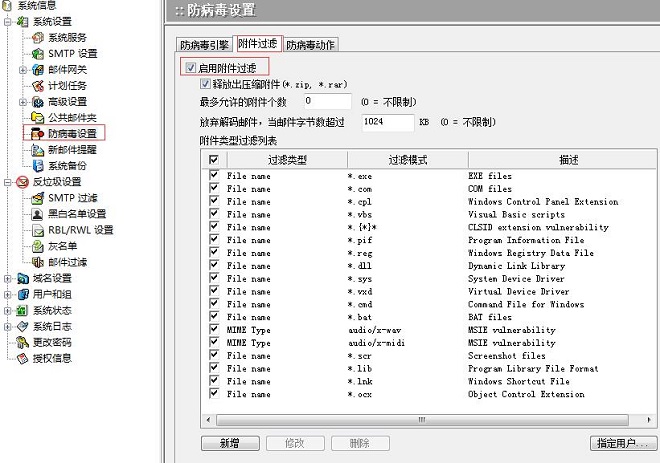
Task: Select the *.scr Screenshot files row
Action: (428, 356)
